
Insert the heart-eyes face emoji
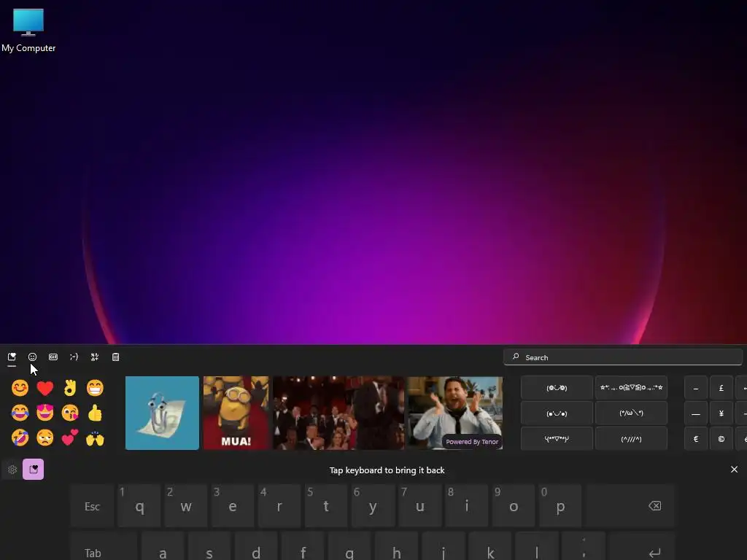tap(45, 413)
